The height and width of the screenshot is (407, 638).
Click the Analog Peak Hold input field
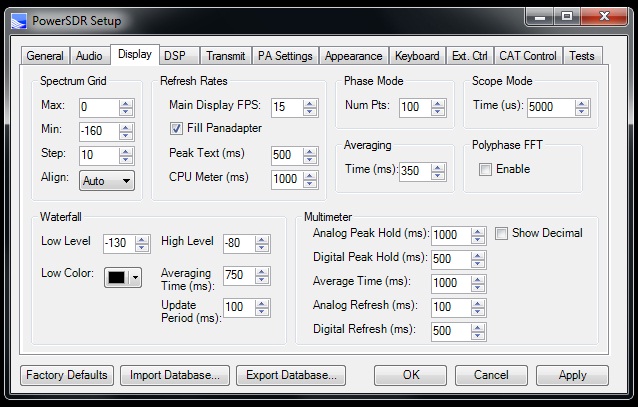pos(452,236)
